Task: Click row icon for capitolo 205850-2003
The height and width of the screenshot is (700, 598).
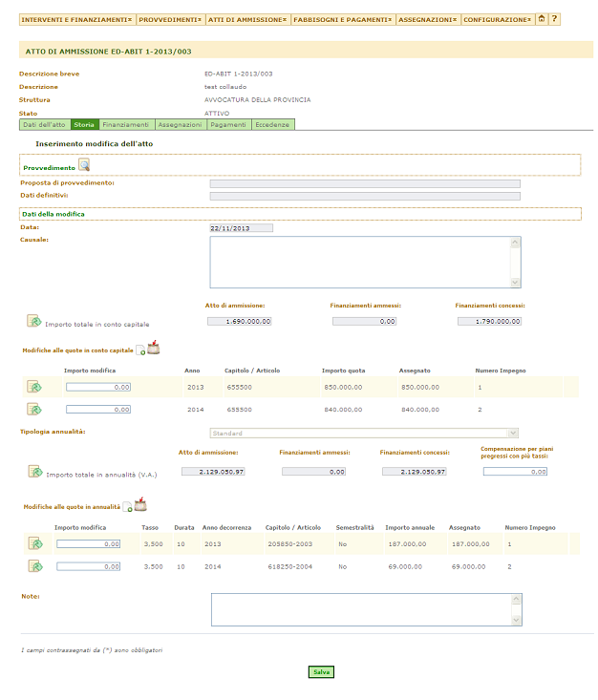Action: [x=35, y=543]
